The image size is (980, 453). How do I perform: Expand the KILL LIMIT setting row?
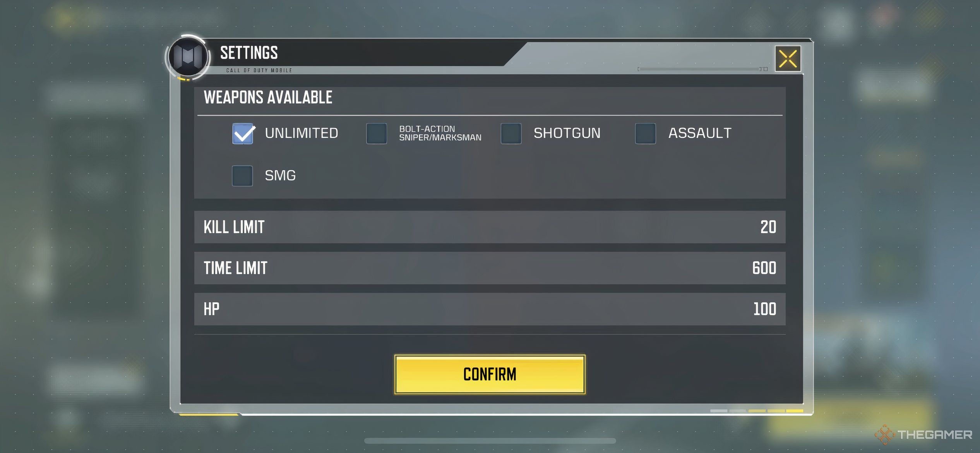[489, 226]
